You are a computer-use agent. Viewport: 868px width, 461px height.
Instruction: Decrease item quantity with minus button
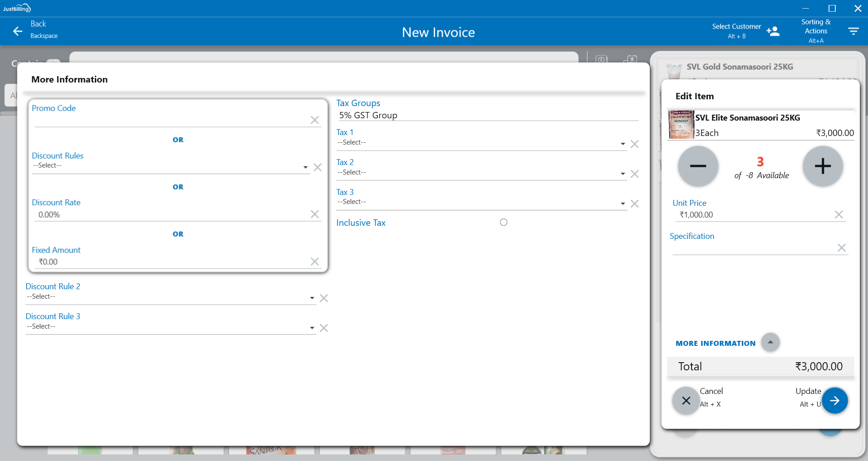click(698, 166)
